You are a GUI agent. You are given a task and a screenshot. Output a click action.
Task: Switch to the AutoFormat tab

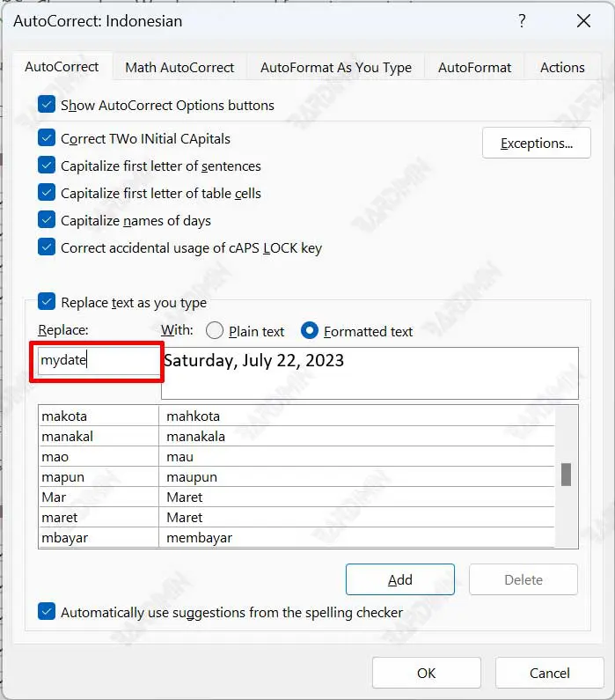(474, 68)
